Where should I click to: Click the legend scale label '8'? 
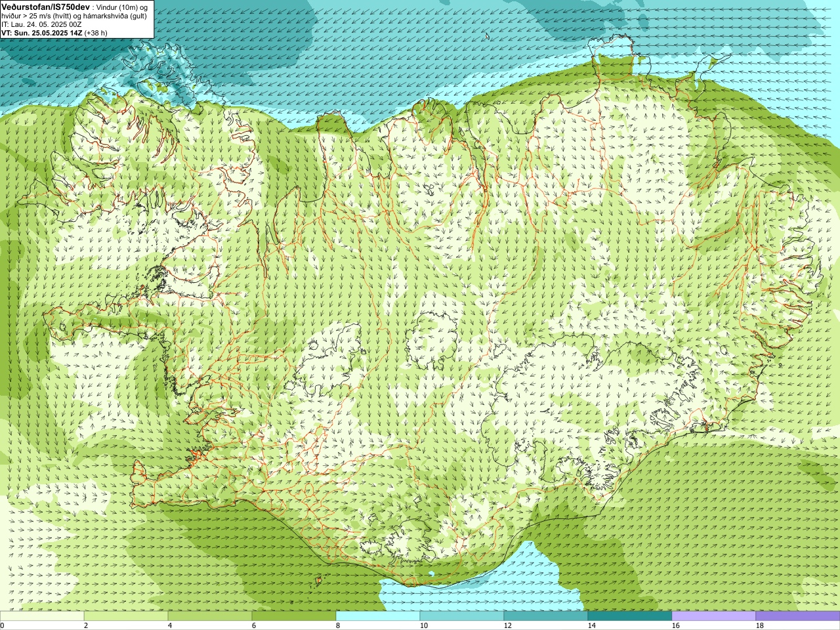coord(338,625)
